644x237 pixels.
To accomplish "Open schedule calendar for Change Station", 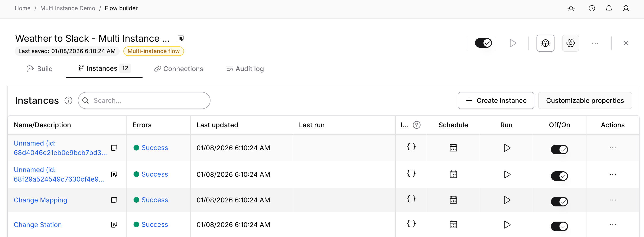I will 453,224.
